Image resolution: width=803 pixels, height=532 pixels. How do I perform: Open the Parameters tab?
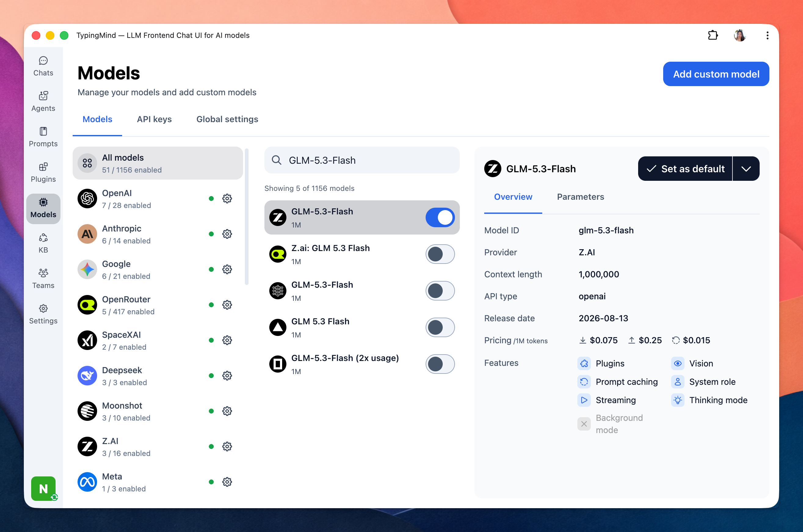pos(580,197)
